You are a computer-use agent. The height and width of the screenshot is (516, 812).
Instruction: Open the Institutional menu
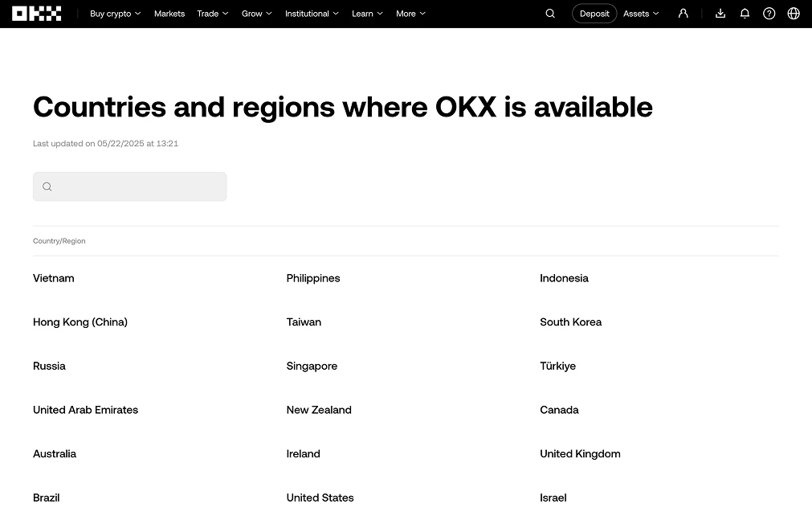(312, 14)
